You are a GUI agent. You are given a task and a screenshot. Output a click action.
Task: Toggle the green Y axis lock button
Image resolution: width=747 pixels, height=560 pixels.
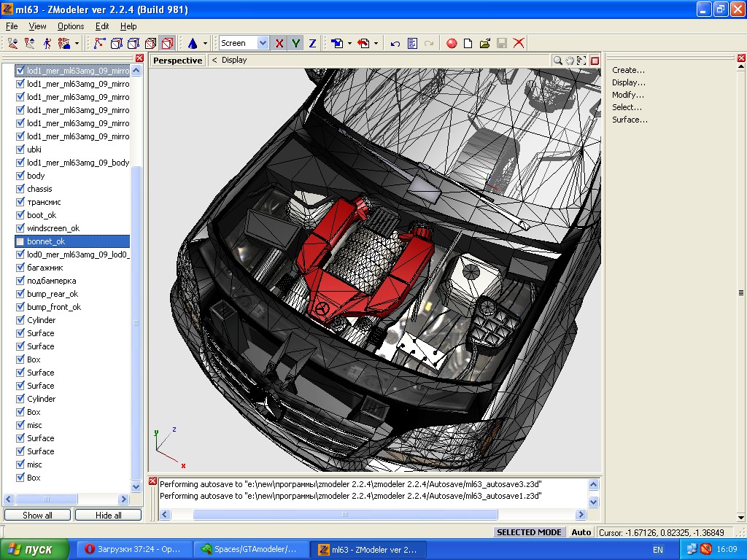[295, 44]
